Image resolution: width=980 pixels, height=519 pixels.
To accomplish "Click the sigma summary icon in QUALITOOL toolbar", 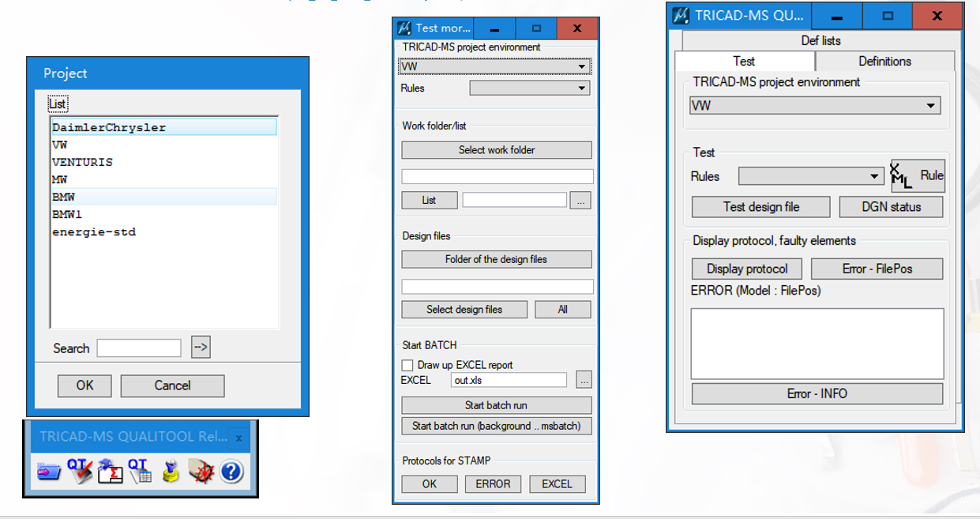I will [x=111, y=471].
